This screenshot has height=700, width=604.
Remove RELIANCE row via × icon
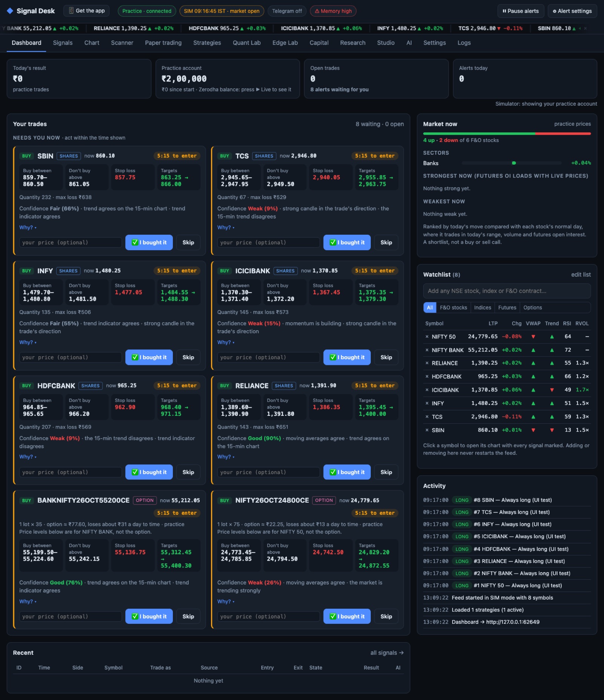[x=427, y=363]
